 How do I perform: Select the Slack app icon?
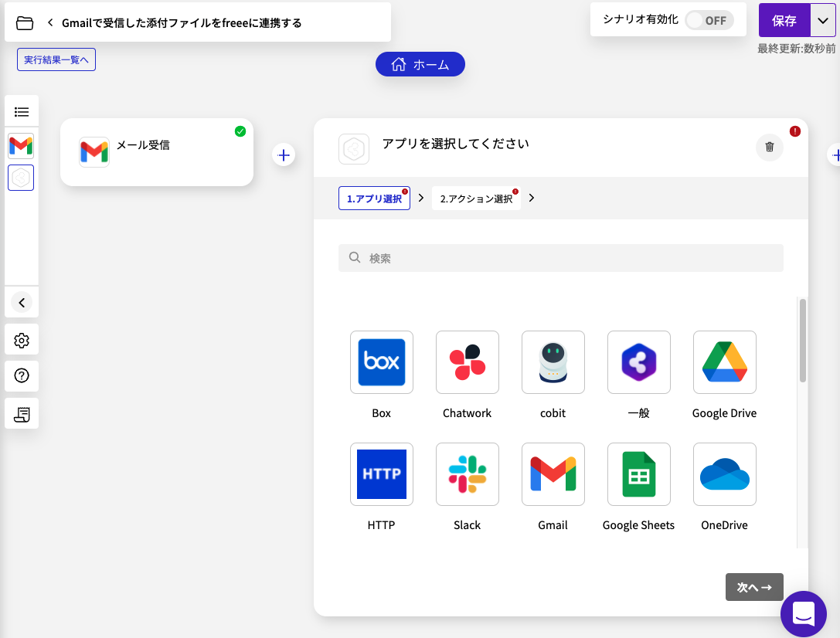(467, 474)
